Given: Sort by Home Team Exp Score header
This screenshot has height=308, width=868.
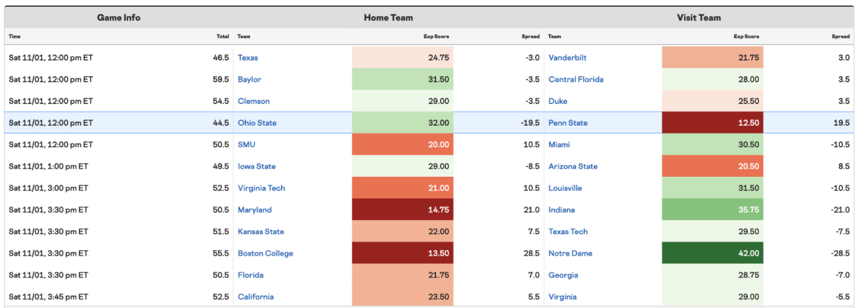Looking at the screenshot, I should (x=436, y=36).
